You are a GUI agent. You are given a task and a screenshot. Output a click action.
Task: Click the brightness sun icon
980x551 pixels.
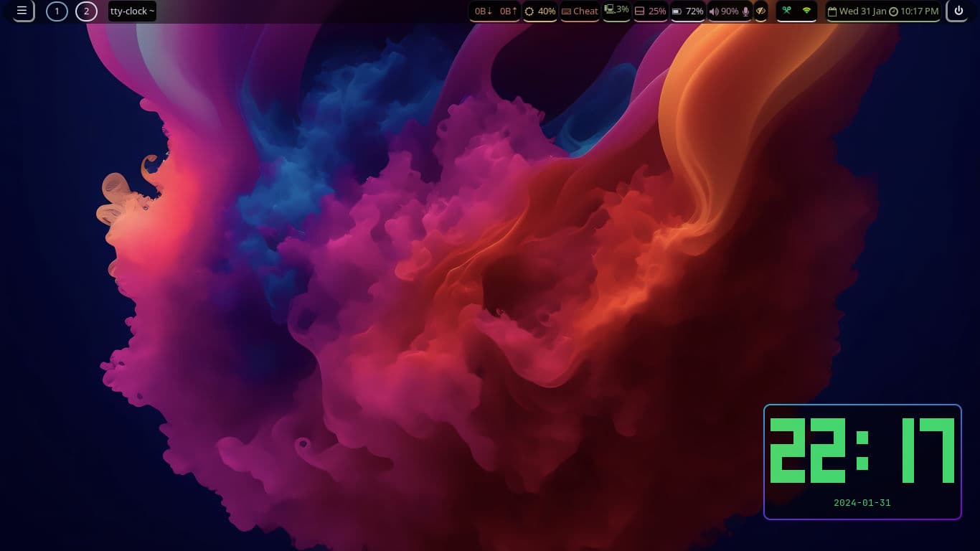529,11
